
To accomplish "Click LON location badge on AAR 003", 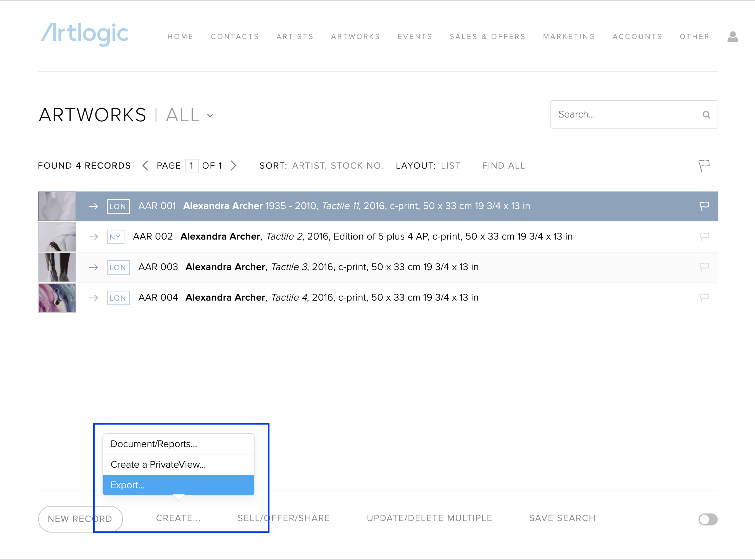I will pyautogui.click(x=118, y=267).
